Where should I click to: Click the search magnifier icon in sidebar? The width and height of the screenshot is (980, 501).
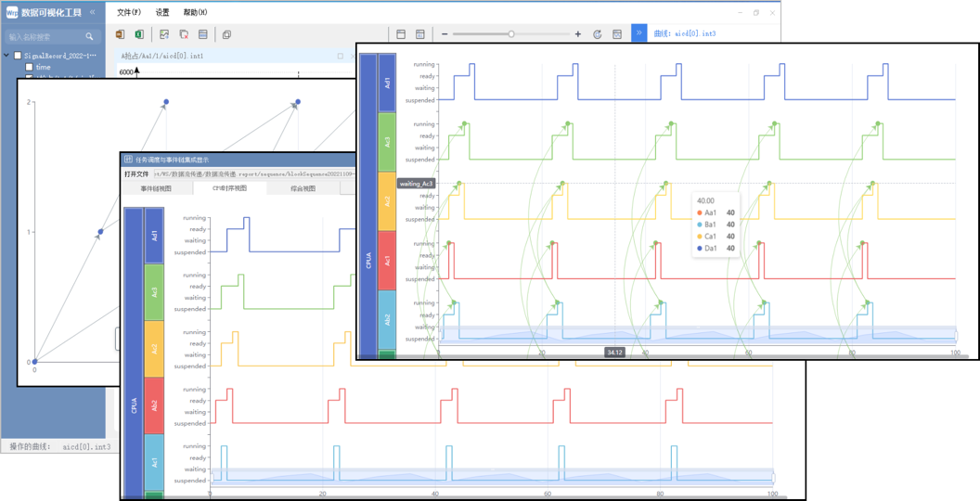coord(89,37)
